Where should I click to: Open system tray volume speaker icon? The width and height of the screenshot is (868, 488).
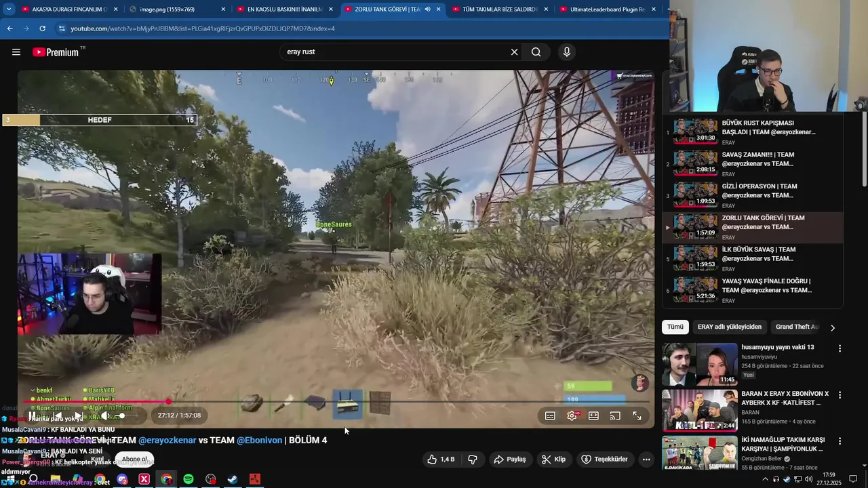[x=808, y=479]
